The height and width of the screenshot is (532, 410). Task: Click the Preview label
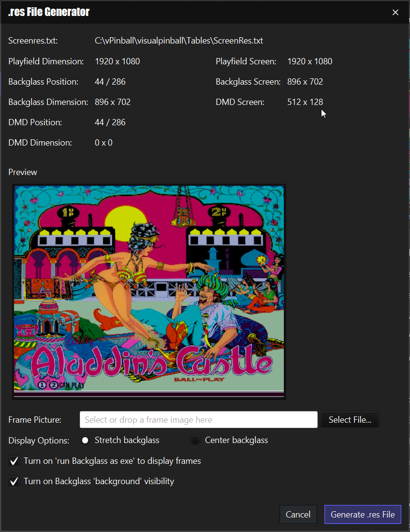click(x=23, y=172)
